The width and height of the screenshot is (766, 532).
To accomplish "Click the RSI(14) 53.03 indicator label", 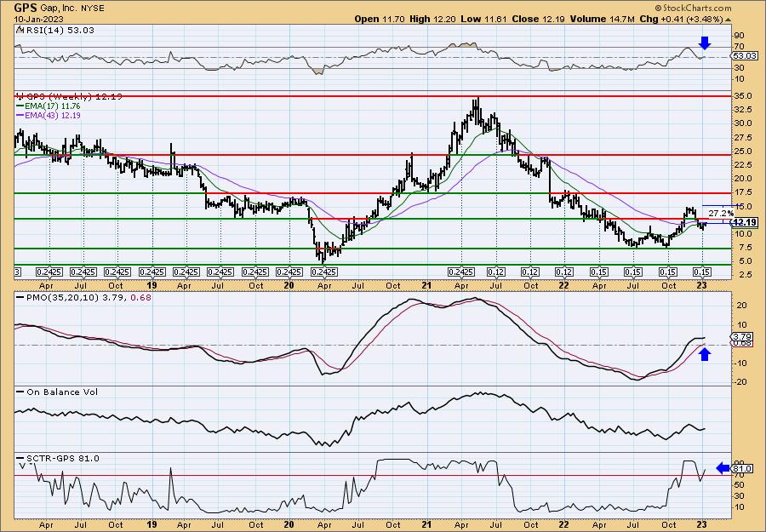I will point(60,30).
